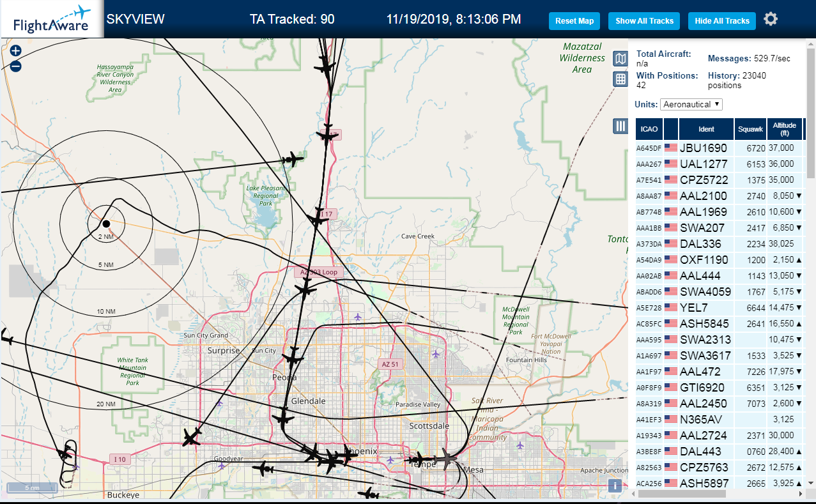Click the FlightAware logo

[x=52, y=19]
